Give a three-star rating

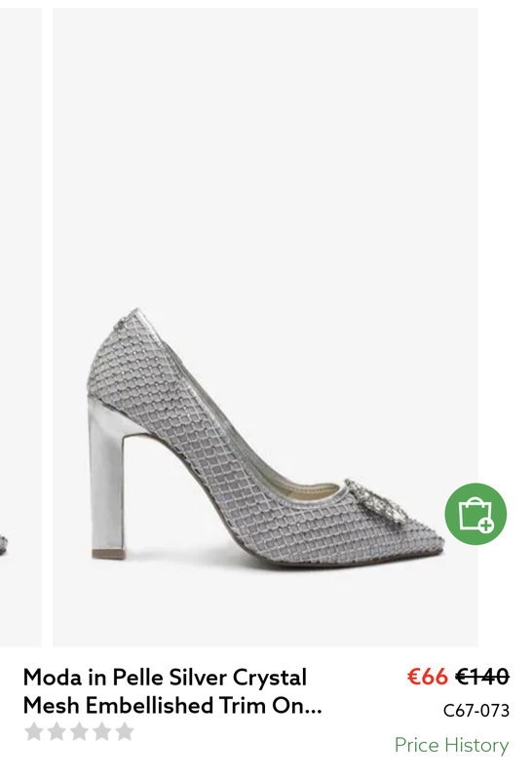click(x=80, y=732)
